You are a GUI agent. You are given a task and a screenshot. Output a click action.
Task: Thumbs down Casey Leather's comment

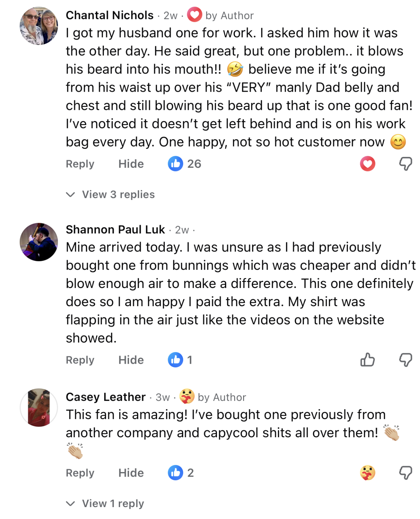pyautogui.click(x=405, y=473)
